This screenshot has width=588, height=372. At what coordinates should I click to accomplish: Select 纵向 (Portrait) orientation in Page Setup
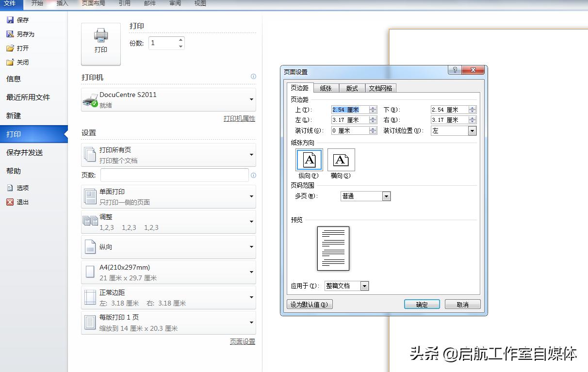(x=309, y=159)
